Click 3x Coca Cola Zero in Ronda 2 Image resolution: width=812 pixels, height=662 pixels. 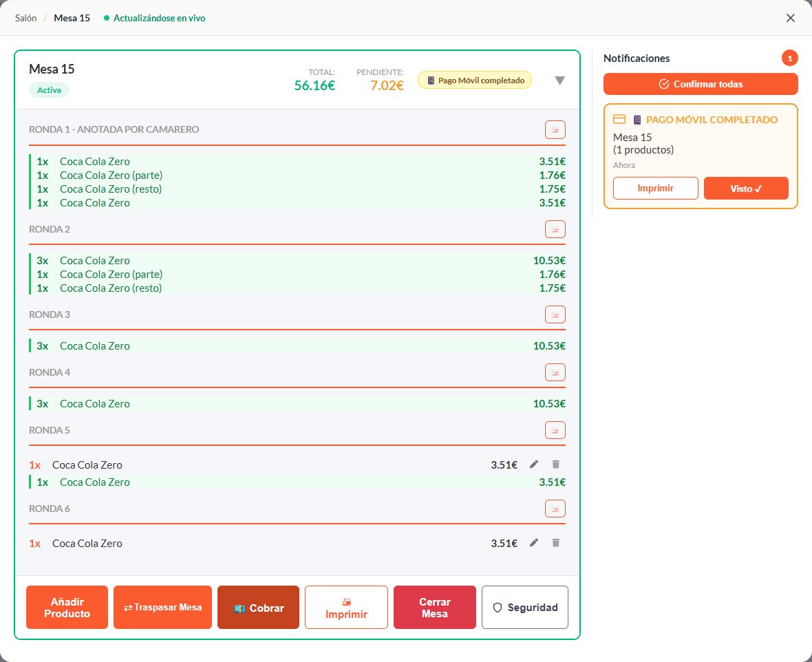(297, 261)
